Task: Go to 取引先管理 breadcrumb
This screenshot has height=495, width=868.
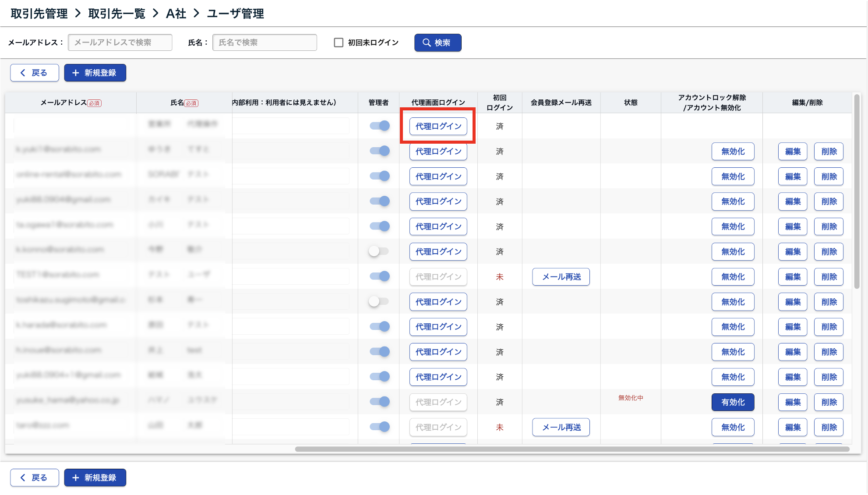Action: pos(39,14)
